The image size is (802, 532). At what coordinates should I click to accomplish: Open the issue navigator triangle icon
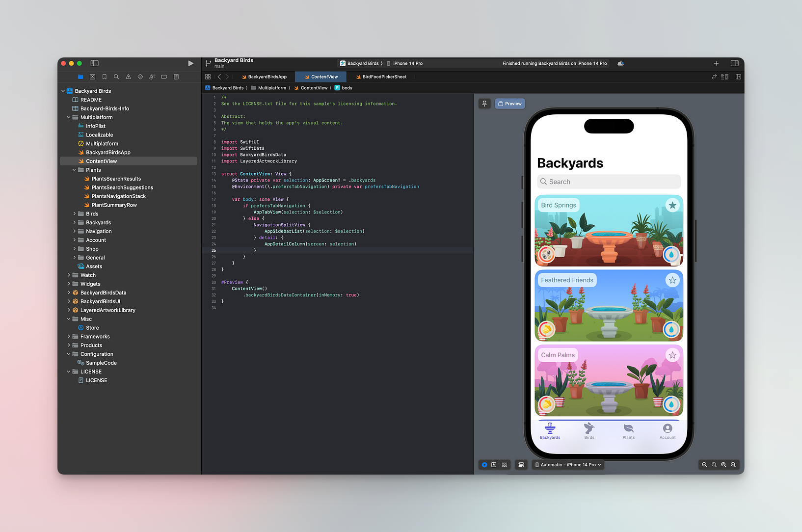(128, 77)
